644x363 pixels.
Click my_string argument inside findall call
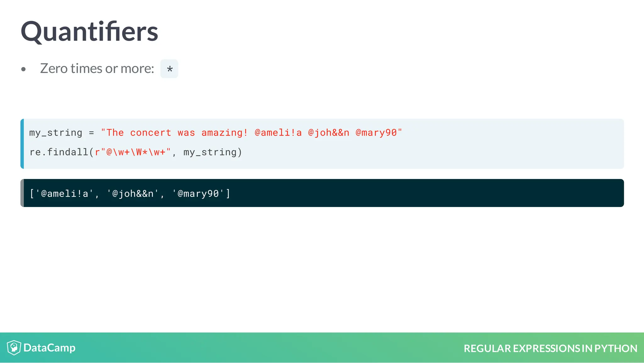point(210,152)
